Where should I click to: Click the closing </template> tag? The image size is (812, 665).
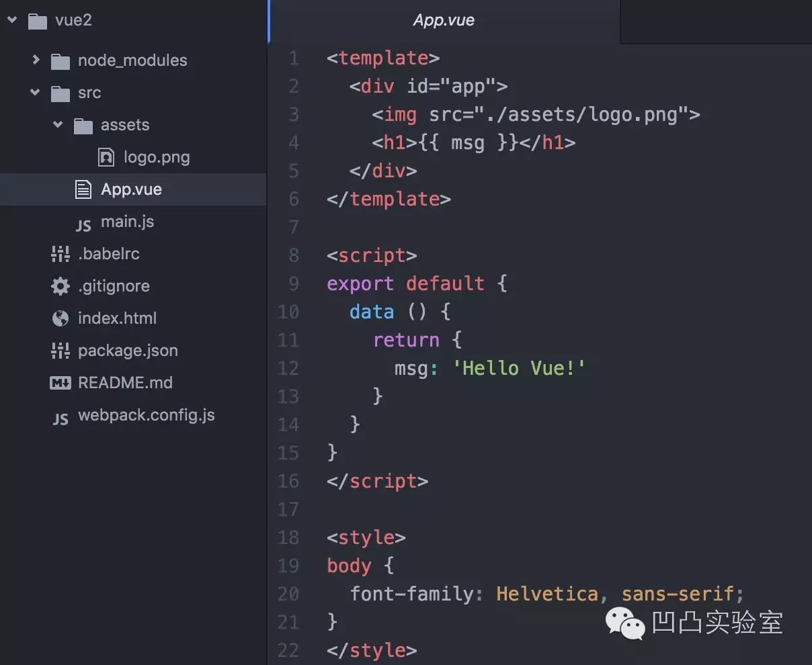tap(389, 199)
